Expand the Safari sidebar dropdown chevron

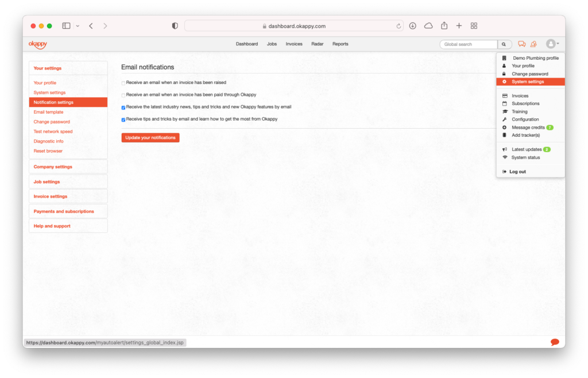coord(78,26)
